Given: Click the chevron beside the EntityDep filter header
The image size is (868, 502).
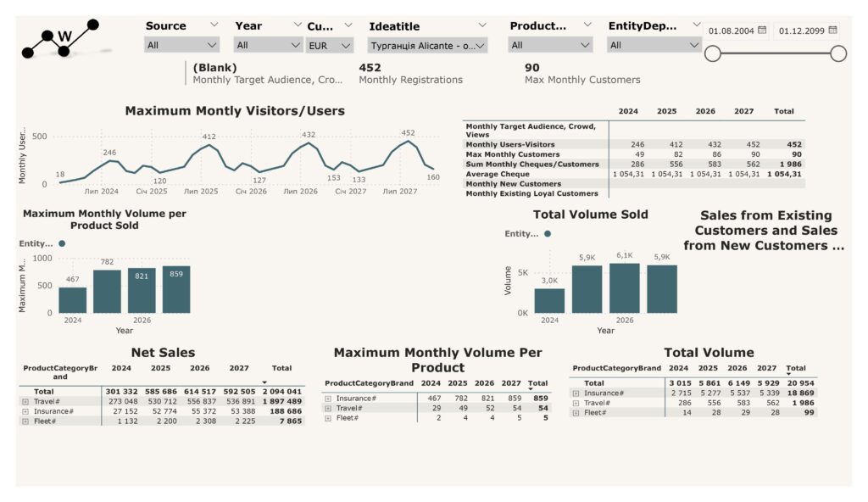Looking at the screenshot, I should click(697, 25).
